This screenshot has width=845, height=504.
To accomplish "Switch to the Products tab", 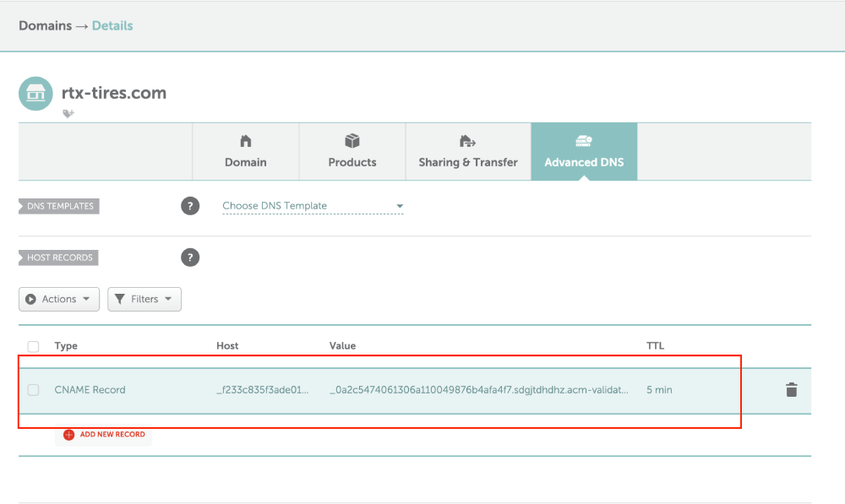I will click(352, 151).
